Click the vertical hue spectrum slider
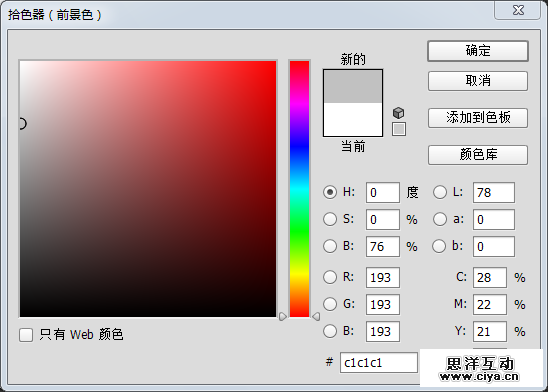The width and height of the screenshot is (548, 392). pyautogui.click(x=300, y=189)
